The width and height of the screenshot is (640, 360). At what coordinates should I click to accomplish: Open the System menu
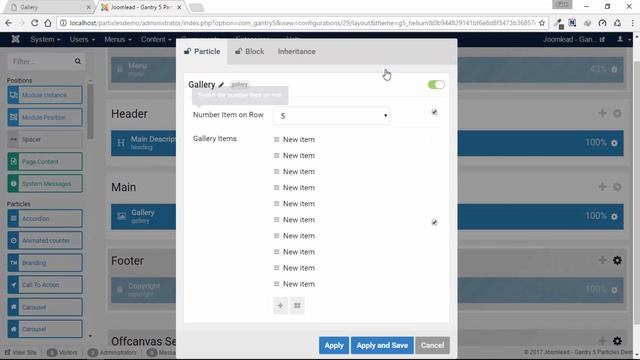pos(45,40)
